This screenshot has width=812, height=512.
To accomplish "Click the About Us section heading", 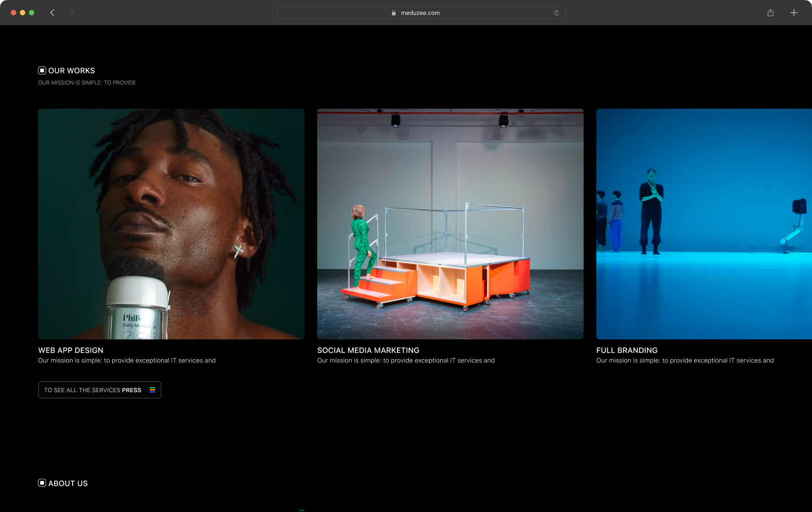I will [x=68, y=484].
